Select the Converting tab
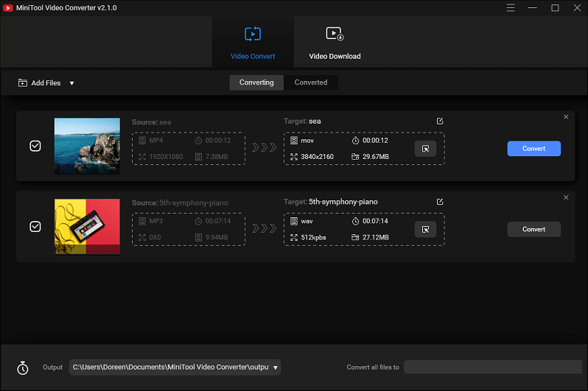588x391 pixels. click(x=256, y=82)
